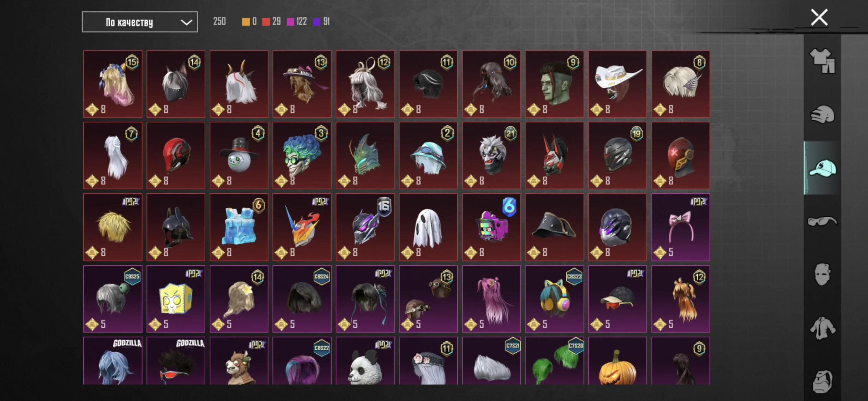Open the backpack category icon
This screenshot has width=868, height=401.
point(822,381)
